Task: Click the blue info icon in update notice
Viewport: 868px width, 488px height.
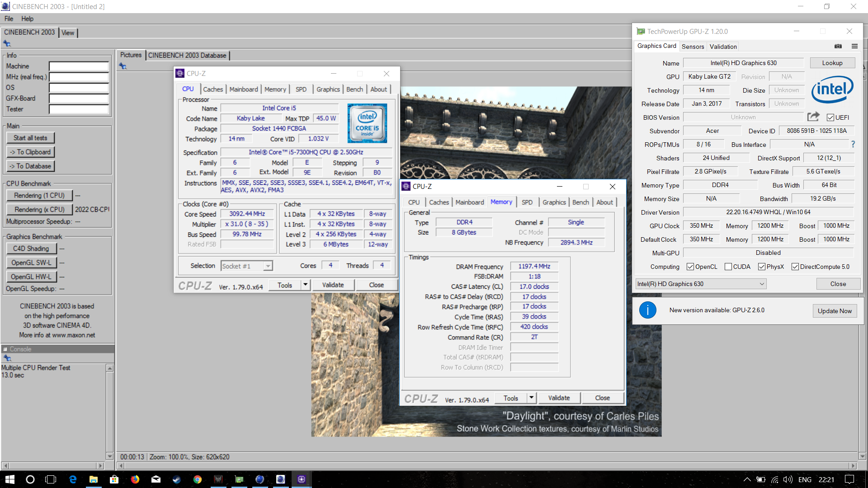Action: (x=647, y=310)
